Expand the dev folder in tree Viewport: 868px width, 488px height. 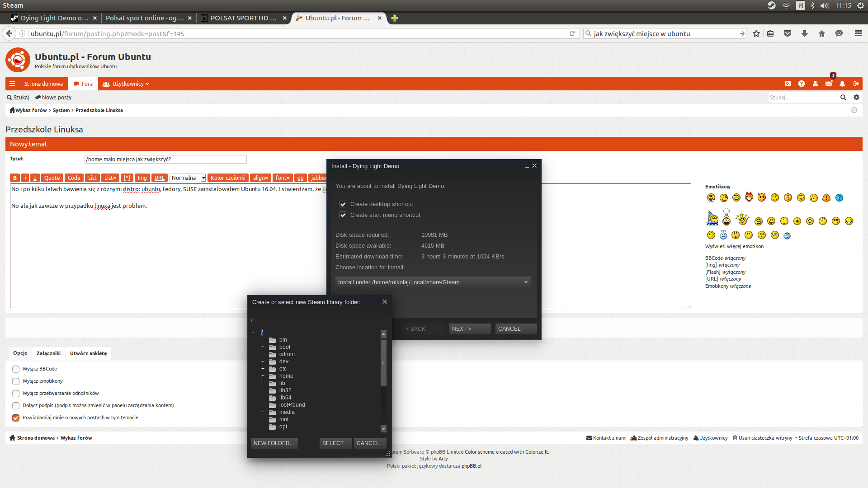pyautogui.click(x=263, y=361)
